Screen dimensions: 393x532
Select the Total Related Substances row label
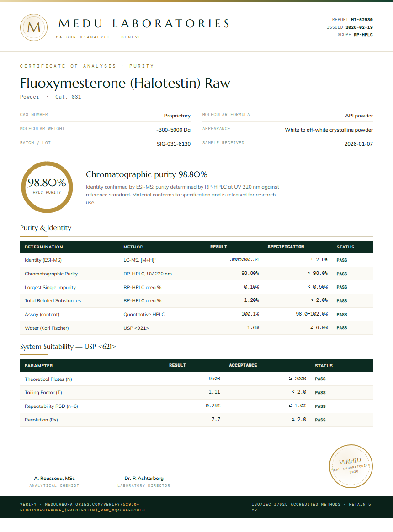pos(53,300)
